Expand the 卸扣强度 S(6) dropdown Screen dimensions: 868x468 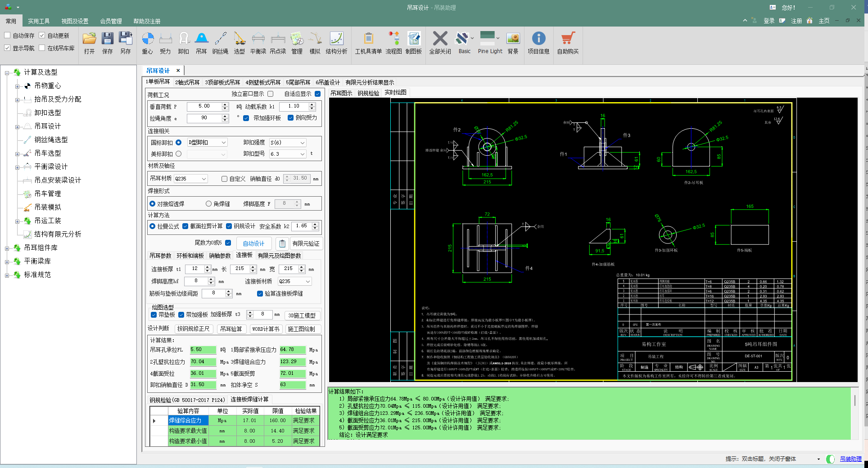click(x=288, y=143)
